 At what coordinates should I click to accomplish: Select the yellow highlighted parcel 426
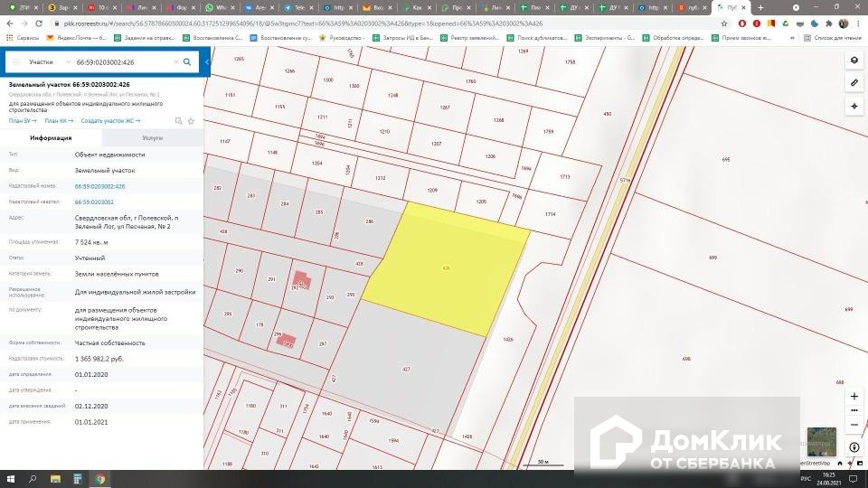click(446, 268)
